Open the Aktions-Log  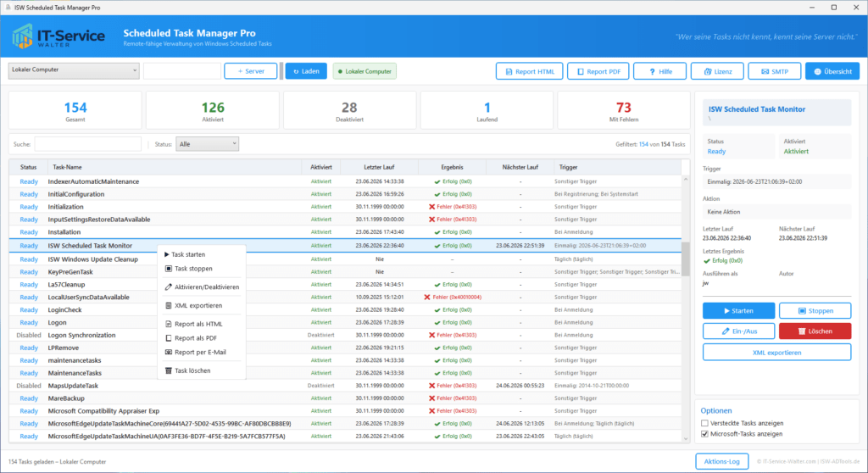pyautogui.click(x=722, y=461)
